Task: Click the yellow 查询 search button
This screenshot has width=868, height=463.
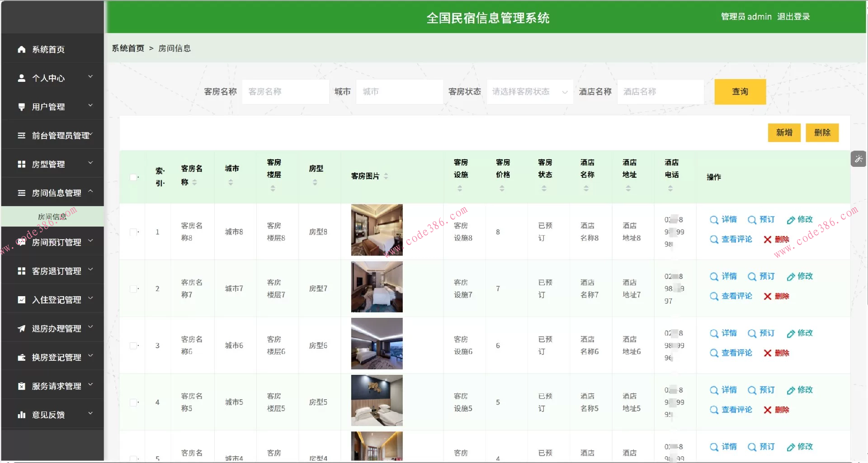Action: pyautogui.click(x=740, y=91)
